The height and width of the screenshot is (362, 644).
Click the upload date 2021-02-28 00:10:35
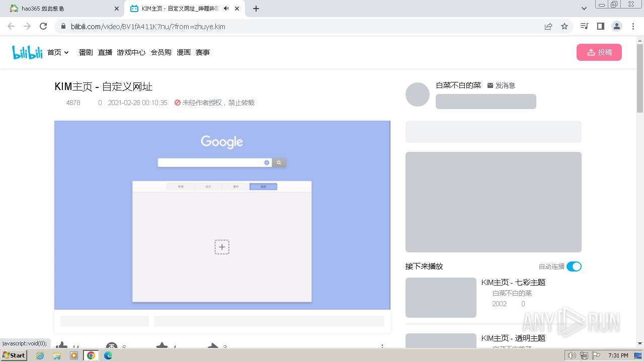point(137,103)
